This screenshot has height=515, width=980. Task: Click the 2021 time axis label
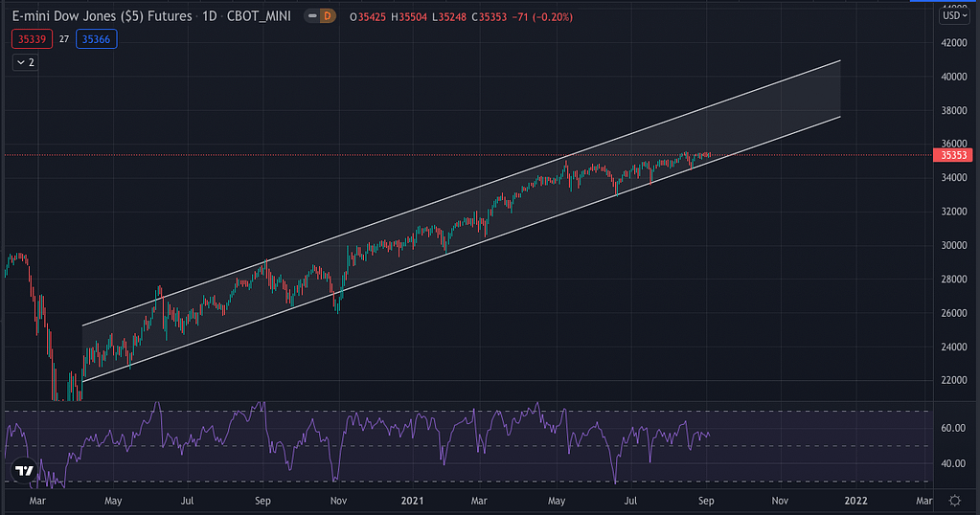[x=412, y=501]
